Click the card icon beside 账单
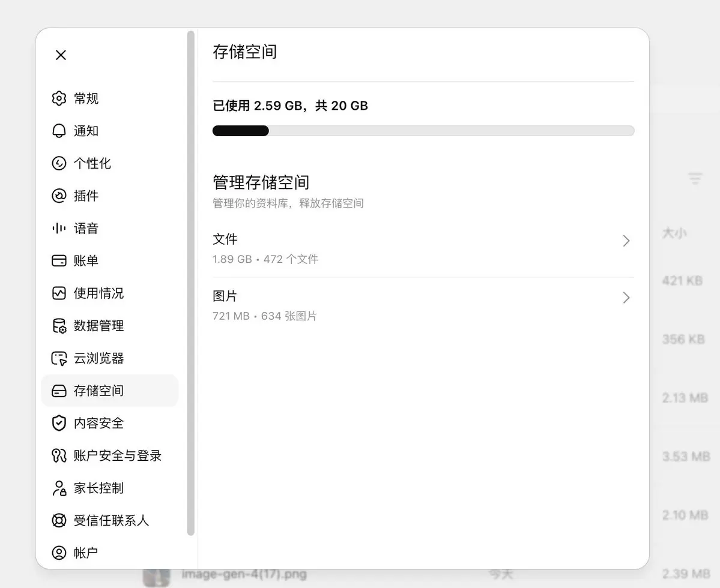Image resolution: width=720 pixels, height=588 pixels. tap(59, 260)
